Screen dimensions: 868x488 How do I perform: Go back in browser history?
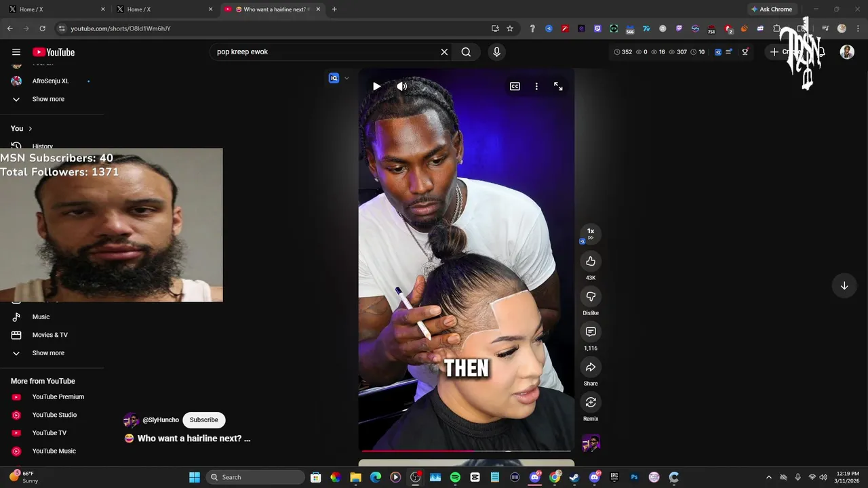coord(9,28)
